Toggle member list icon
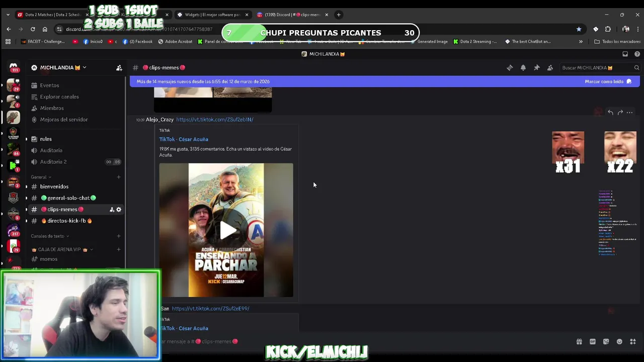The image size is (644, 362). 550,67
